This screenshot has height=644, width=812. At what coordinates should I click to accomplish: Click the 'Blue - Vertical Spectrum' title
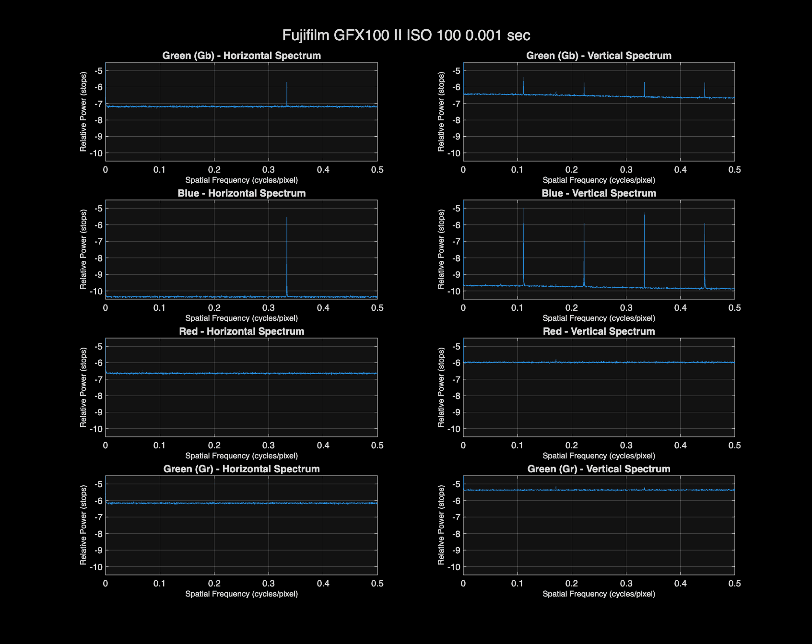point(599,193)
